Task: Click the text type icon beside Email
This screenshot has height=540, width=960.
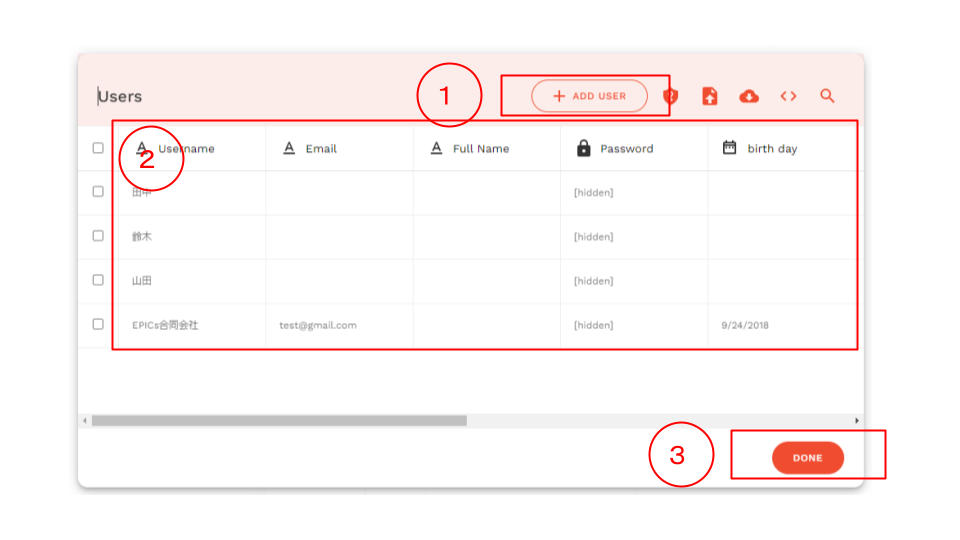Action: (289, 148)
